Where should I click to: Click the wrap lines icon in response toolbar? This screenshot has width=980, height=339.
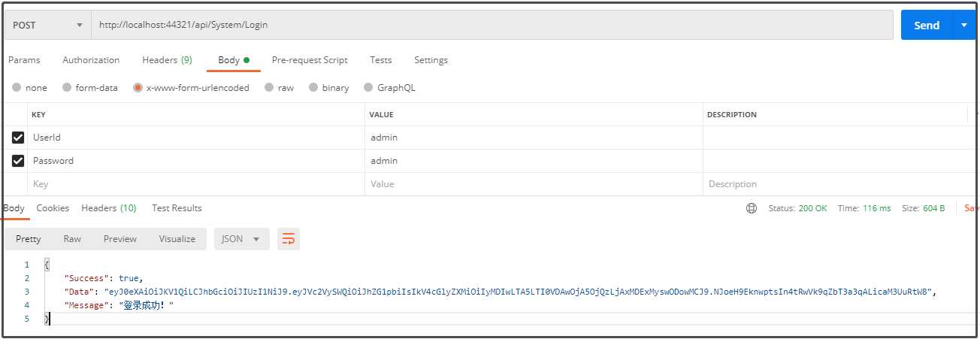pos(288,239)
